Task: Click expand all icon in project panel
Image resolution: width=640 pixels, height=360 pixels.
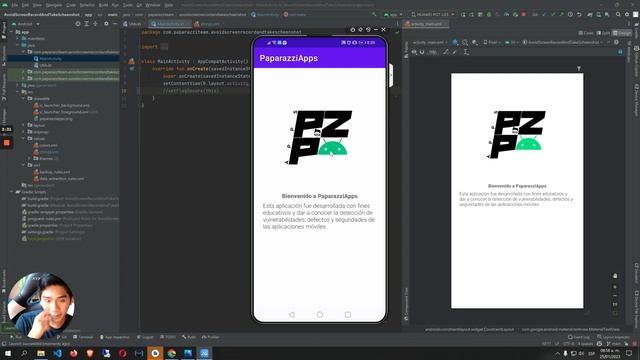Action: pyautogui.click(x=87, y=24)
